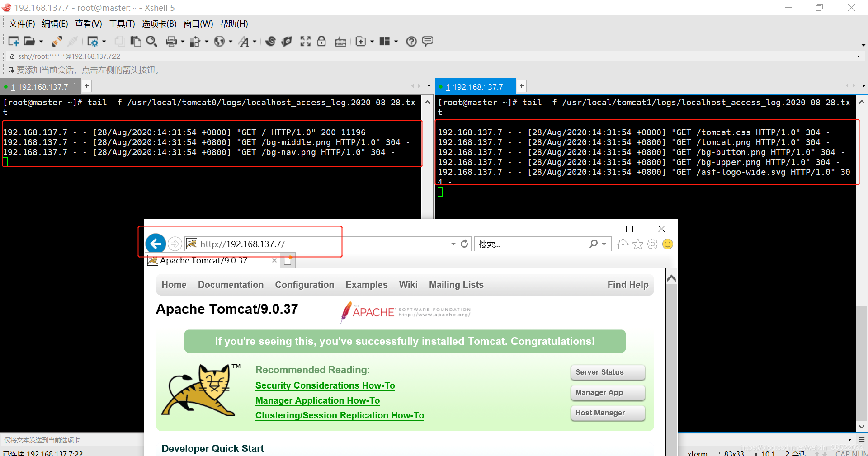
Task: Refresh the Tomcat page in browser
Action: [464, 244]
